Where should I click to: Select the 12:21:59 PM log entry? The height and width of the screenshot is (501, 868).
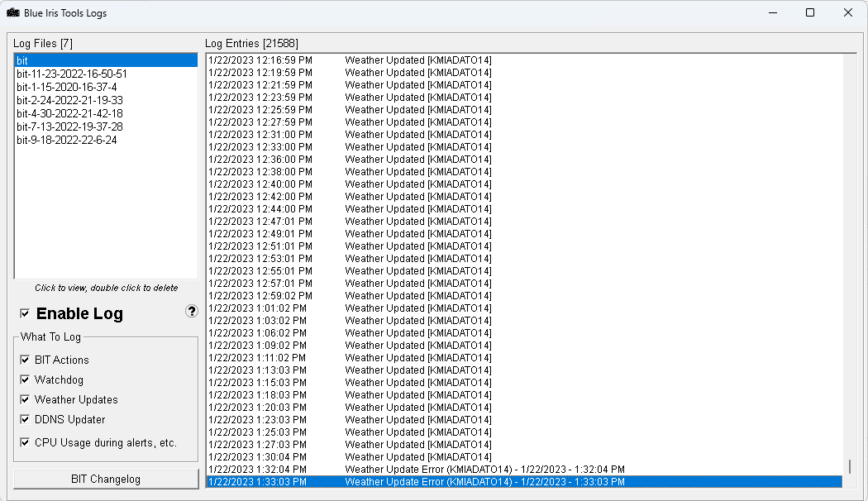(524, 84)
